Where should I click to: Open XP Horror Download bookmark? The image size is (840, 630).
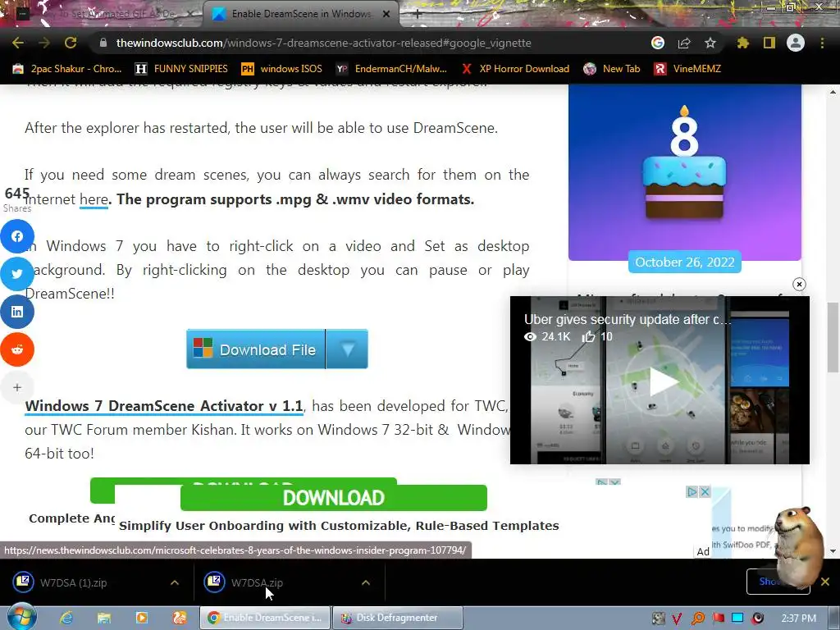(x=515, y=69)
